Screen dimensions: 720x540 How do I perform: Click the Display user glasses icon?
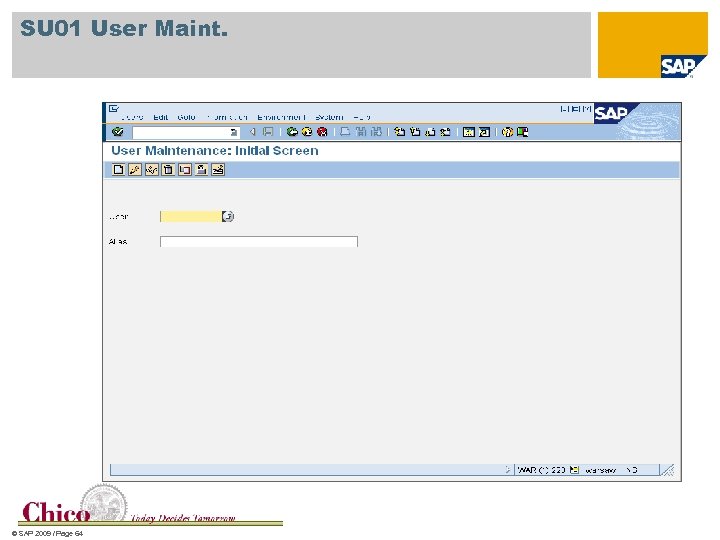point(151,169)
